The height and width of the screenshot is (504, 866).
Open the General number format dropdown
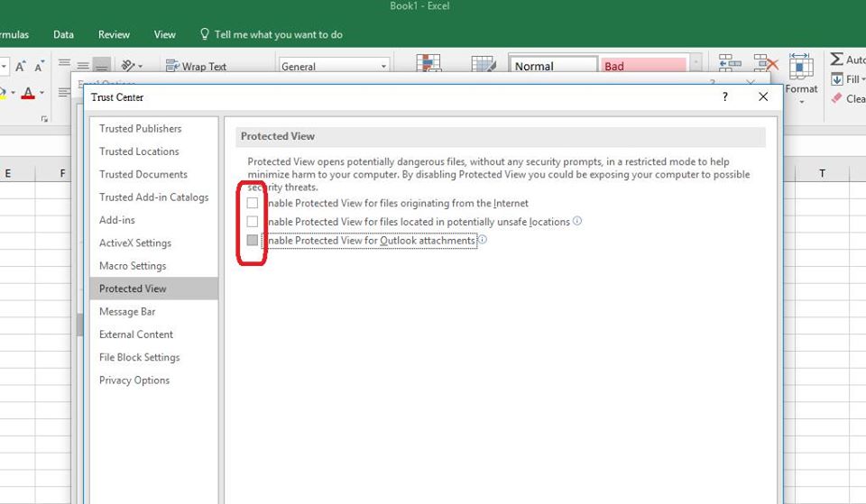383,67
